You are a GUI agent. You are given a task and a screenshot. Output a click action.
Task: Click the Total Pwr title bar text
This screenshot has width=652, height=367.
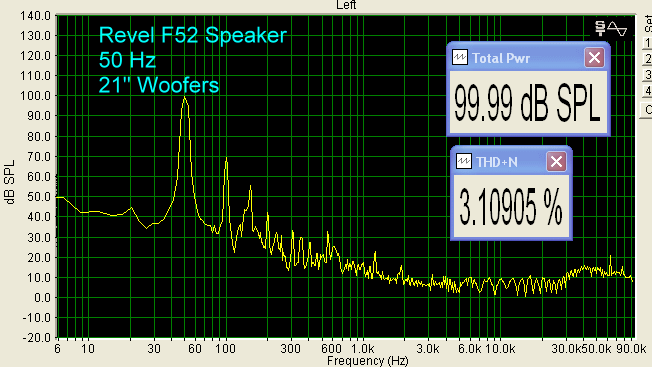501,58
